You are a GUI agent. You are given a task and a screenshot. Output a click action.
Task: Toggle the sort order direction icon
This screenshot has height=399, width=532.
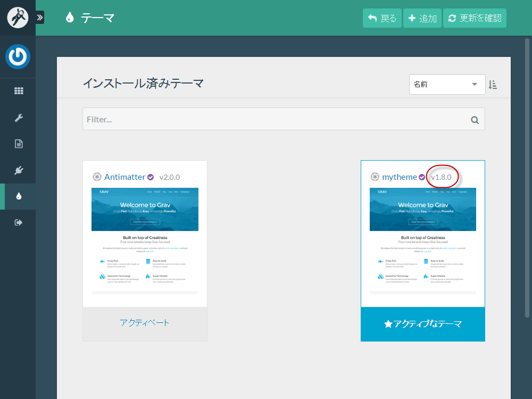[x=493, y=85]
